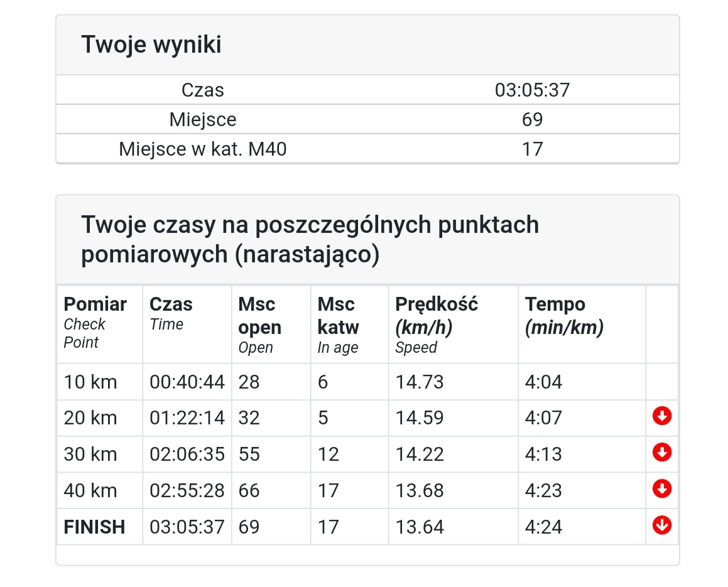Select the 10 km checkpoint row label

coord(90,382)
